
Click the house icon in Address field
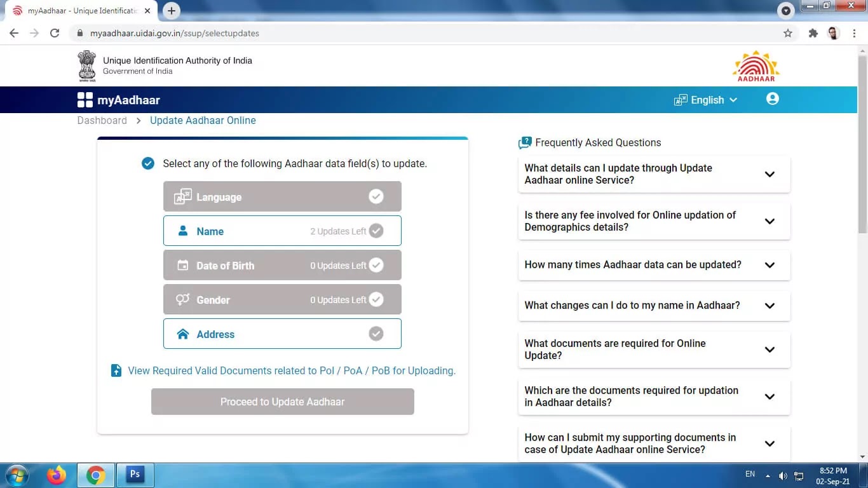click(183, 334)
